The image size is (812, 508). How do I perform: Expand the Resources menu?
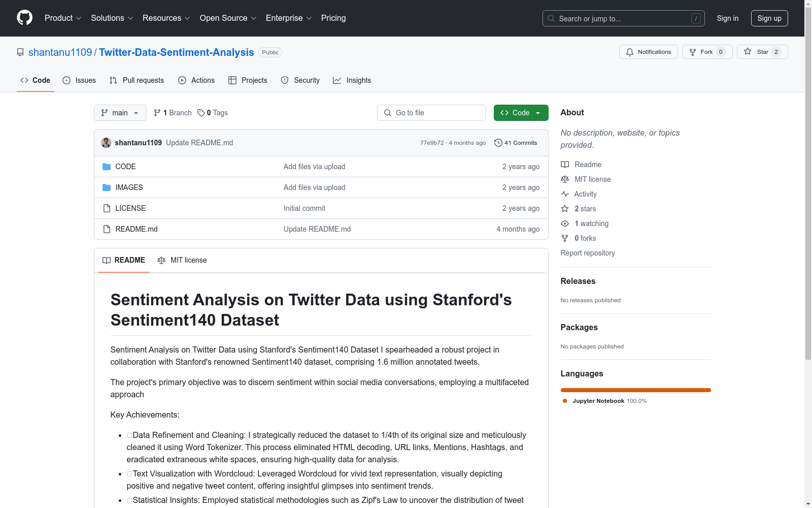pos(166,18)
